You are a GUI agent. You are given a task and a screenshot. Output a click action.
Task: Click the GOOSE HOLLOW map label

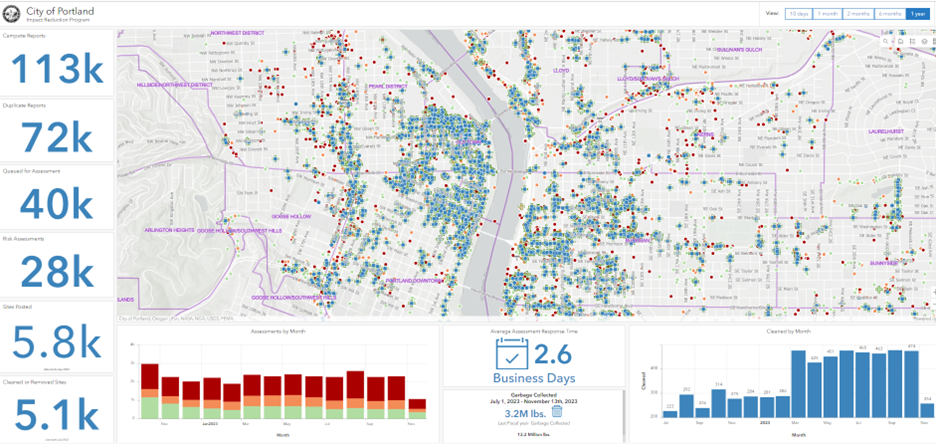291,216
